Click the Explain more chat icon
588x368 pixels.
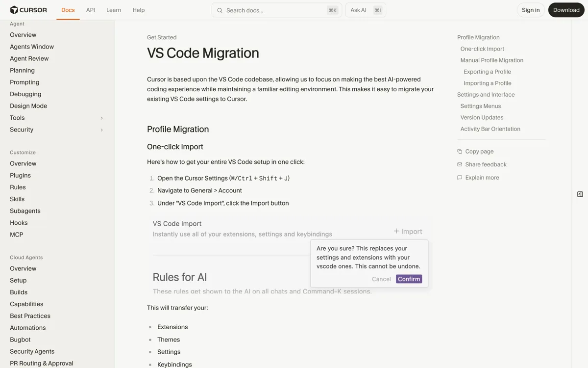(460, 178)
